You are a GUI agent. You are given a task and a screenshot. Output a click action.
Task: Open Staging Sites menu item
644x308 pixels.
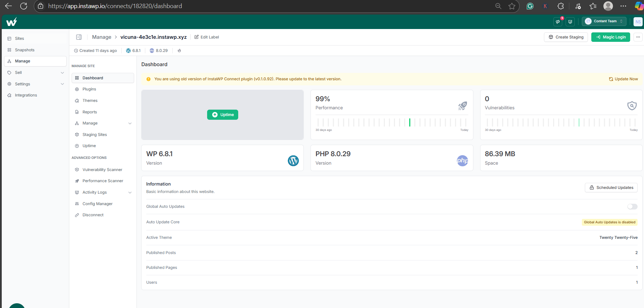(x=103, y=135)
